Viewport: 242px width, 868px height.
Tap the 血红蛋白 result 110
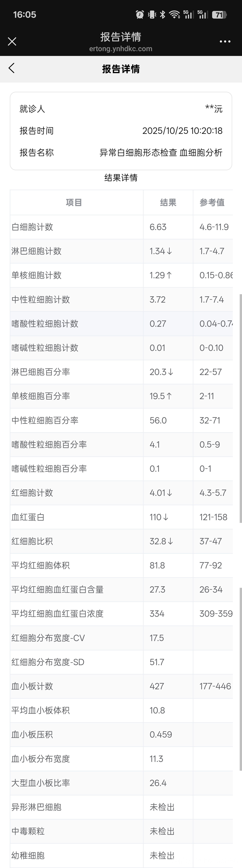pos(156,517)
